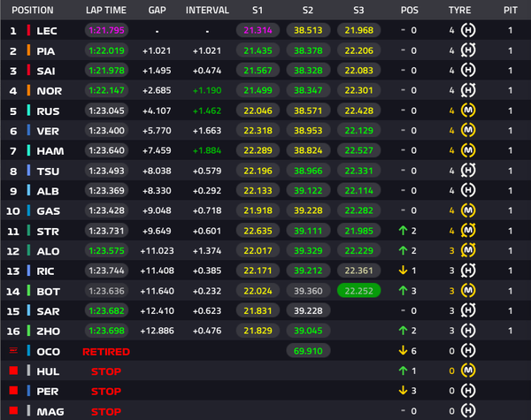Click the S2 column header
The width and height of the screenshot is (531, 420).
pos(308,10)
